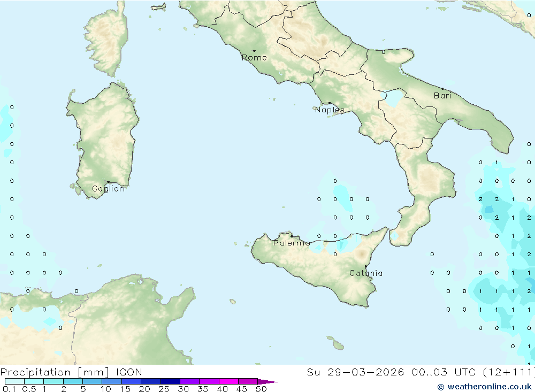Image resolution: width=535 pixels, height=392 pixels.
Task: Pick the legend swatch between 40 and 45
Action: point(228,381)
